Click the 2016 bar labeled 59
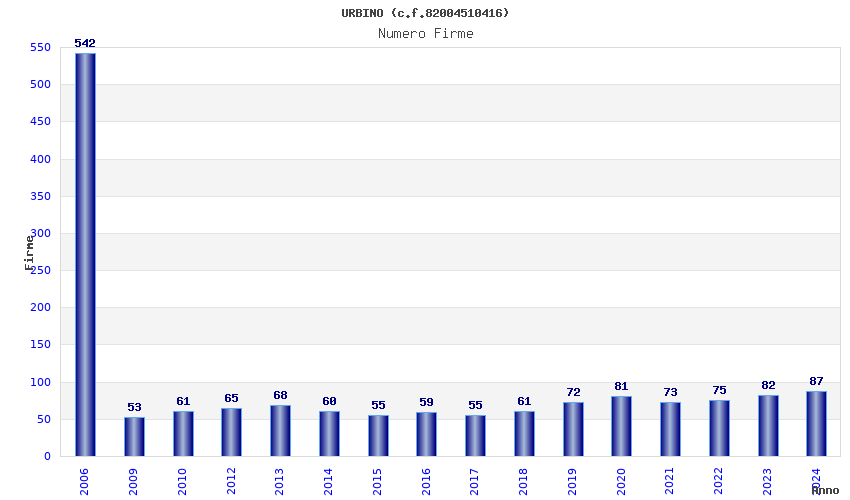The height and width of the screenshot is (500, 850). click(427, 434)
